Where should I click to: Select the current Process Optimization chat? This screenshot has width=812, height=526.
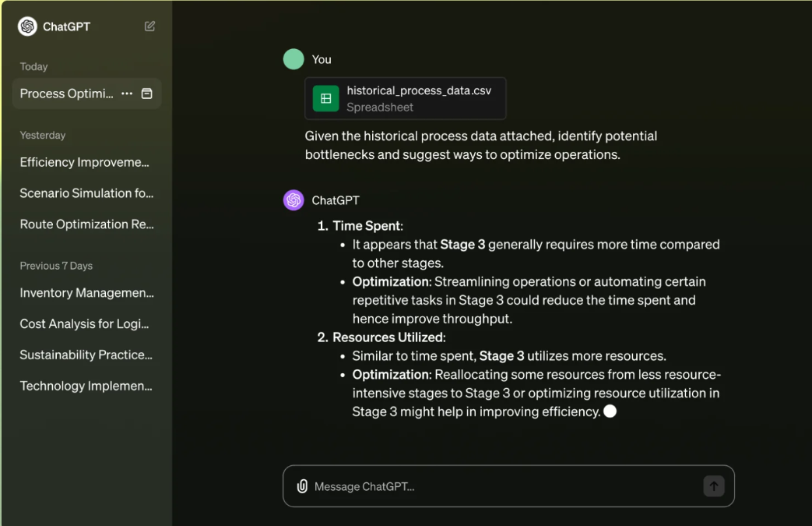[66, 94]
